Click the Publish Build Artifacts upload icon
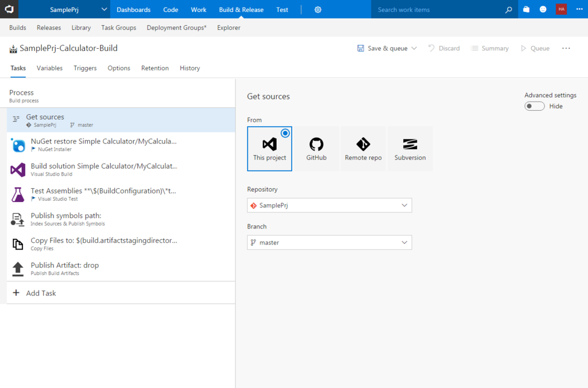The width and height of the screenshot is (588, 388). [x=18, y=269]
